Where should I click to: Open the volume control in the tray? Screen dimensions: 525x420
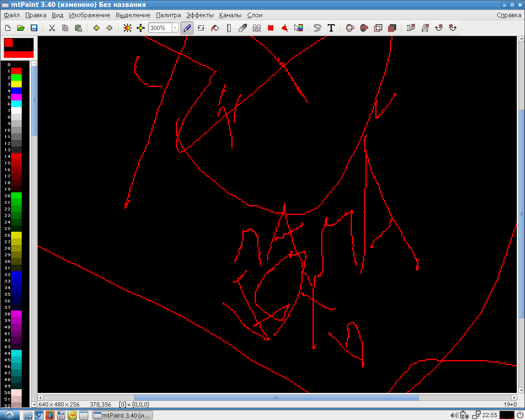tap(454, 415)
